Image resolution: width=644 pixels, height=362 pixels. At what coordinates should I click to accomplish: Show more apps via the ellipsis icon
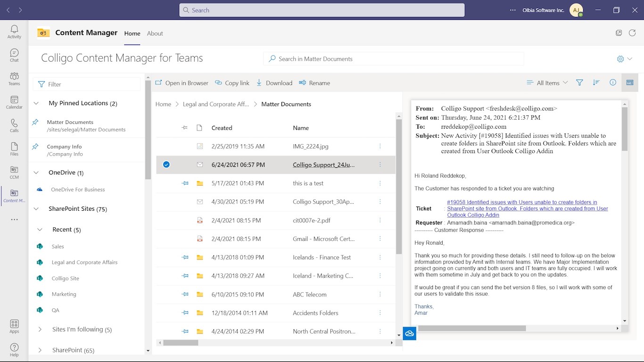tap(14, 220)
